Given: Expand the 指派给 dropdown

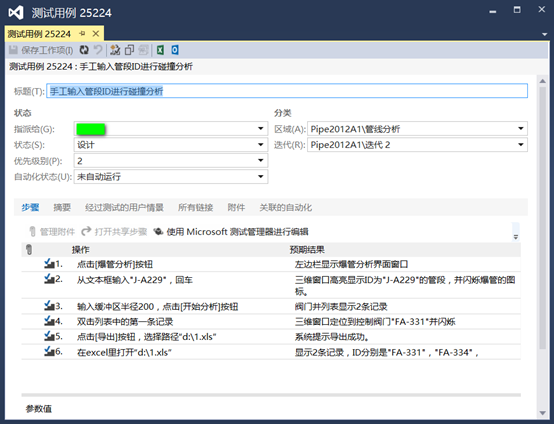Looking at the screenshot, I should [260, 129].
